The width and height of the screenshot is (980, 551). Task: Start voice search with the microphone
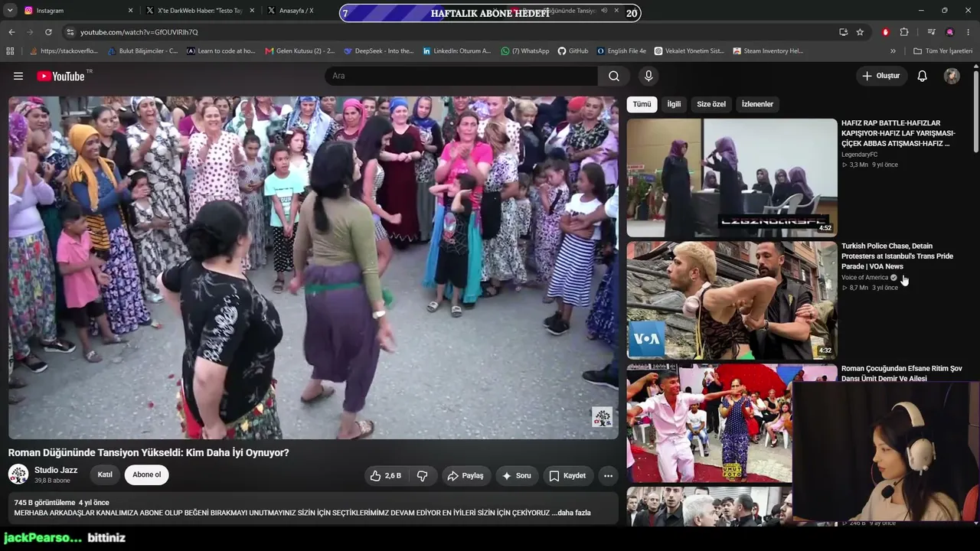[648, 76]
